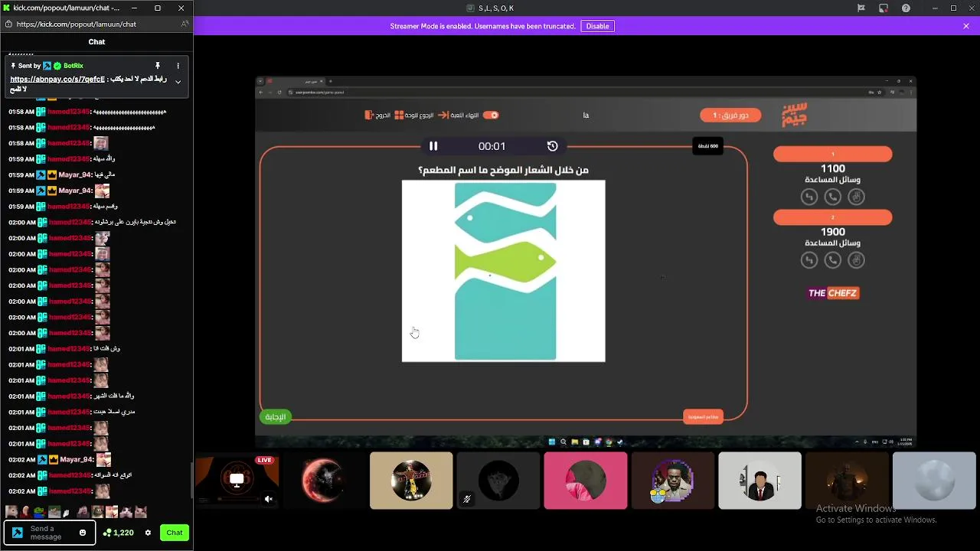
Task: Use the hand lifeline for the 1900 team
Action: tap(857, 260)
